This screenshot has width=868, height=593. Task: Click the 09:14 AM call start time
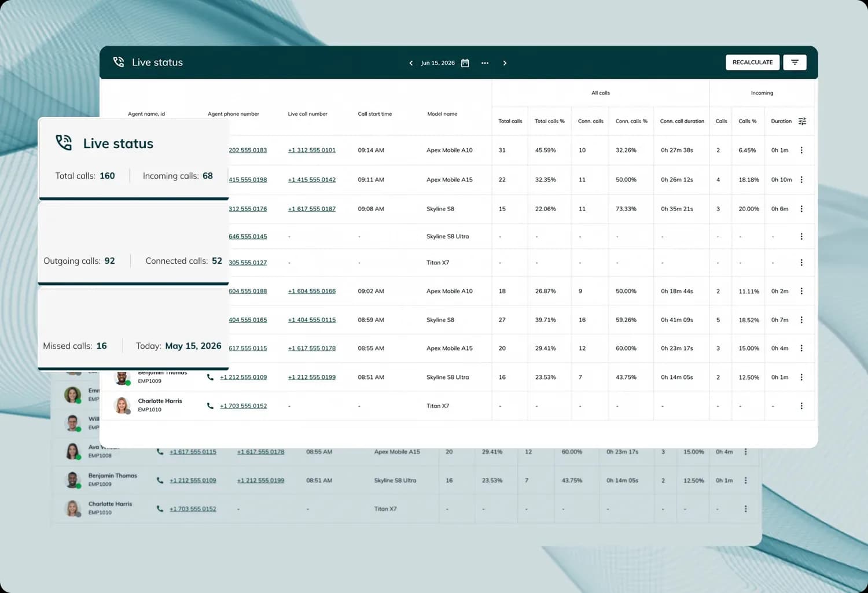coord(371,150)
